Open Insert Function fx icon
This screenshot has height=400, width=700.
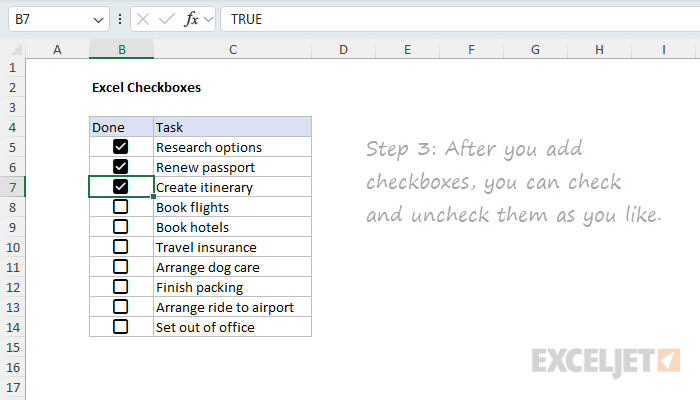tap(191, 19)
